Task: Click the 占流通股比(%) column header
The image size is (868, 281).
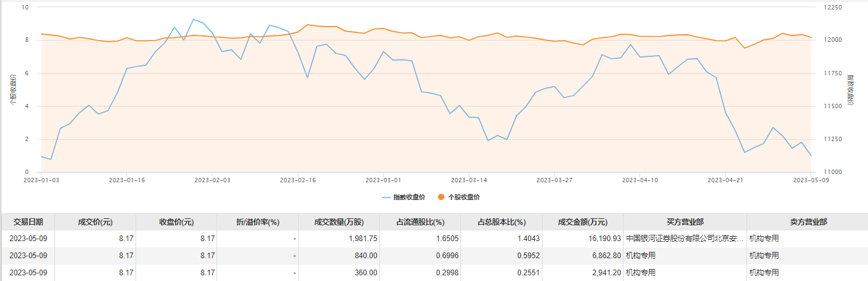Action: point(420,222)
